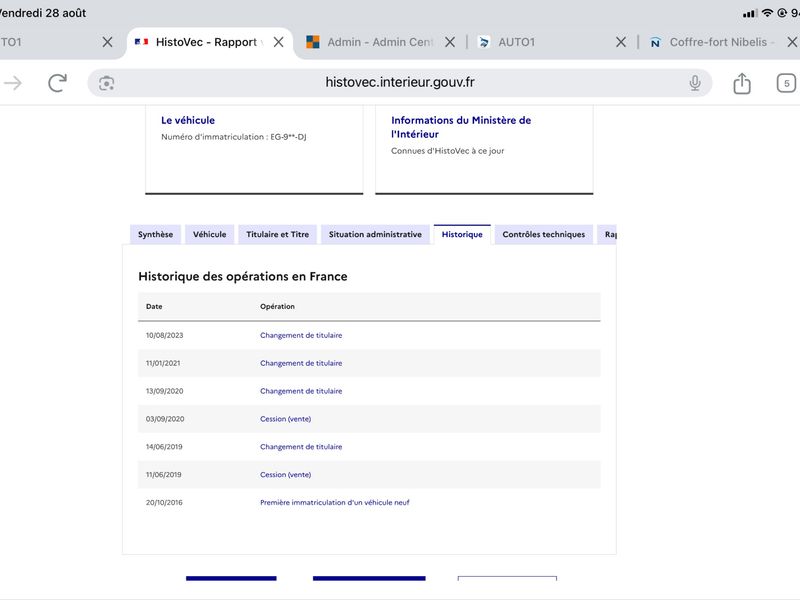Click the Date column header

pyautogui.click(x=154, y=306)
